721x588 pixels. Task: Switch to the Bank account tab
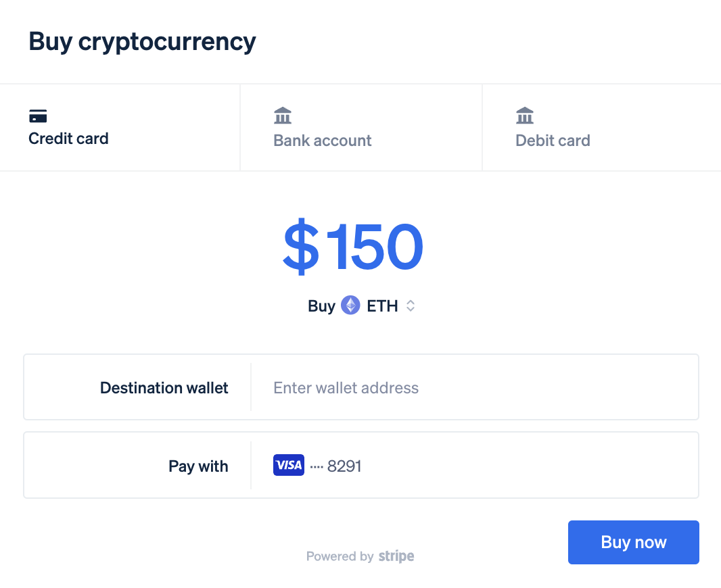pyautogui.click(x=323, y=141)
